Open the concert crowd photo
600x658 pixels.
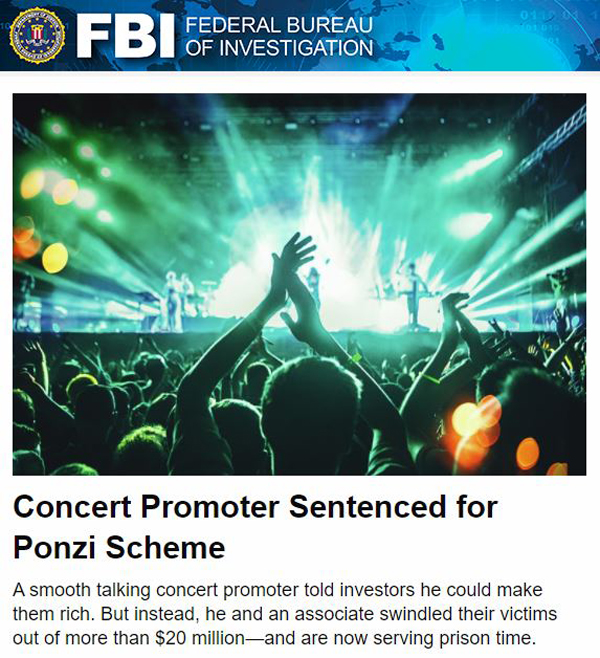point(299,284)
